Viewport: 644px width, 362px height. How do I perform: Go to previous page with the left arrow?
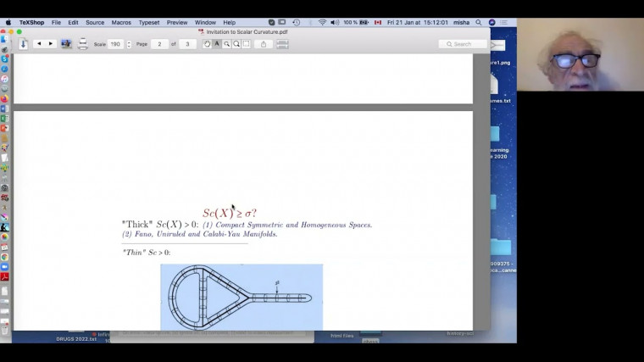click(39, 43)
